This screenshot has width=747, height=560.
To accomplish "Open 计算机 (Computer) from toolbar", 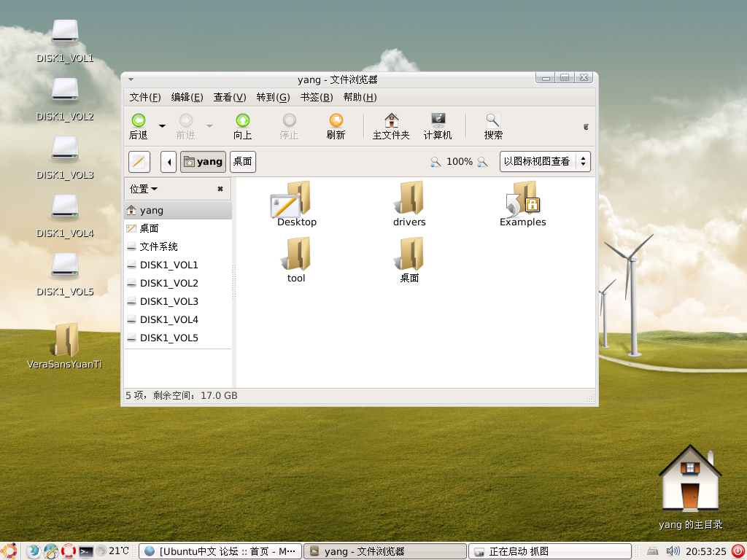I will pyautogui.click(x=438, y=127).
